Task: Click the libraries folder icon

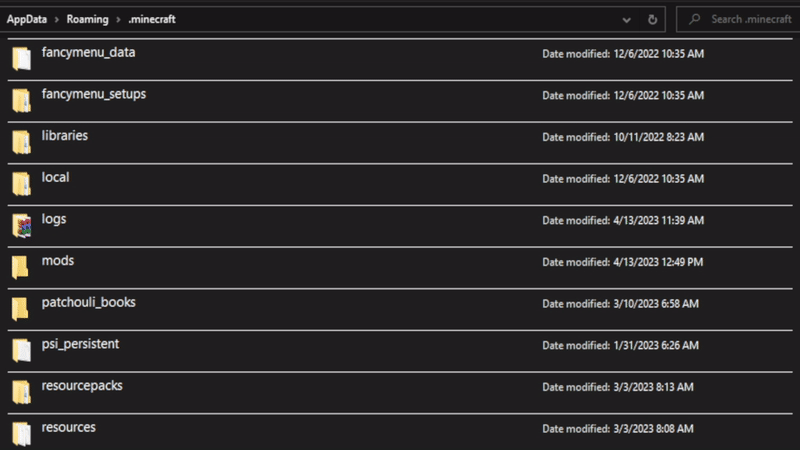Action: [21, 142]
